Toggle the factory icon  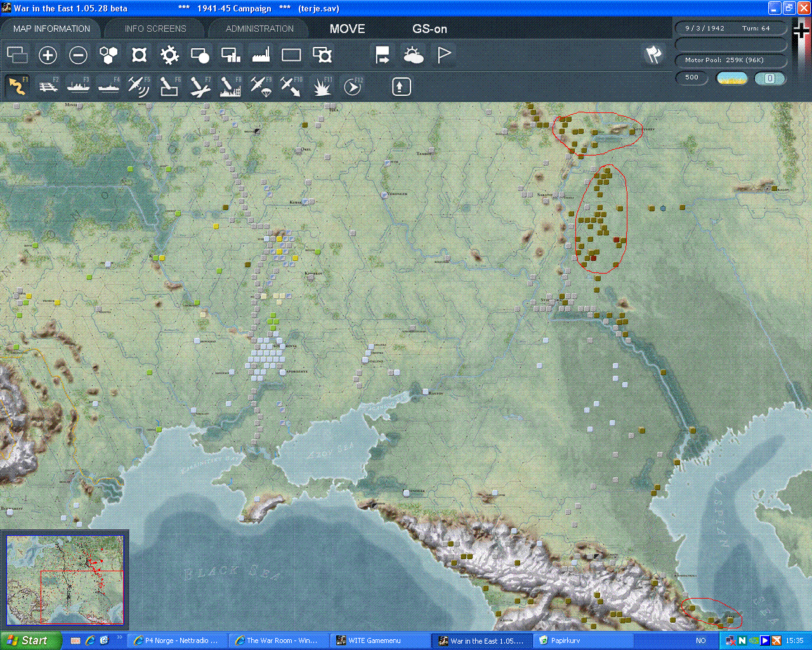[x=261, y=55]
